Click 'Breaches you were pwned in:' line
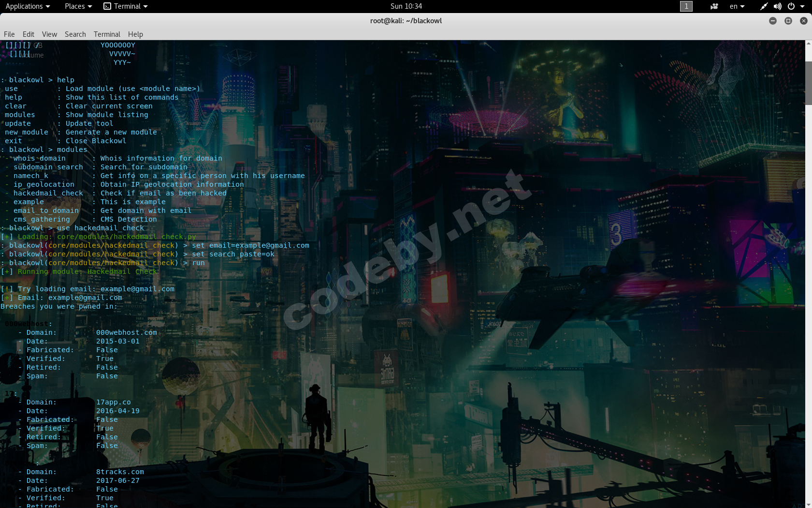 (59, 306)
